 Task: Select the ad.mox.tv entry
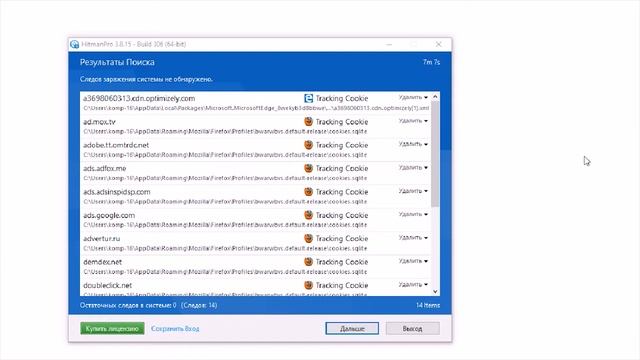click(256, 126)
